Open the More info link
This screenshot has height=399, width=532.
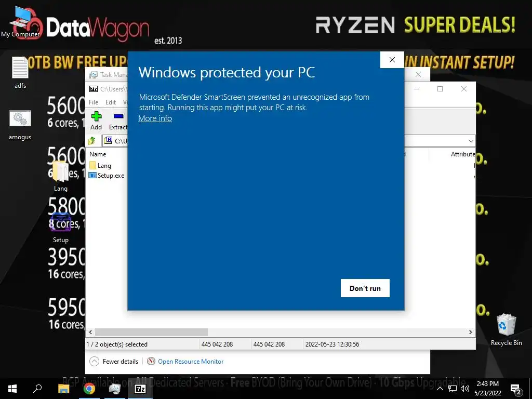(155, 118)
